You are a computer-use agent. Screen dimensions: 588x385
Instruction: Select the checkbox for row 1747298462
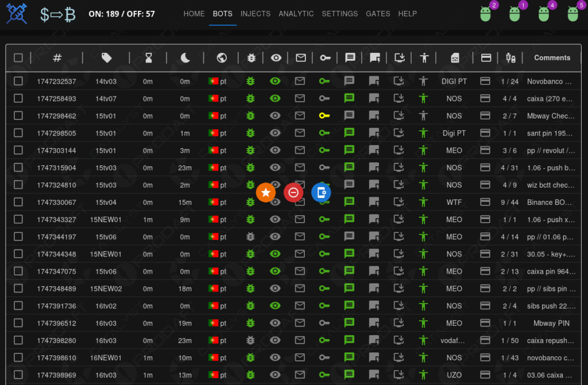[18, 115]
